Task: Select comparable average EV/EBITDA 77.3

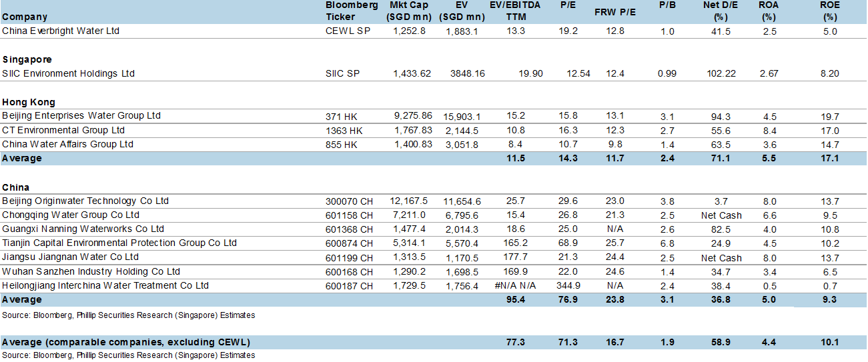Action: pos(516,343)
